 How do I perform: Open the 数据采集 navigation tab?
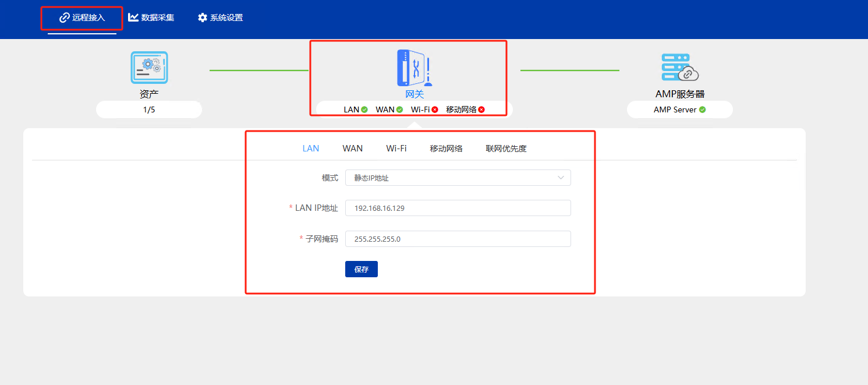click(x=151, y=17)
